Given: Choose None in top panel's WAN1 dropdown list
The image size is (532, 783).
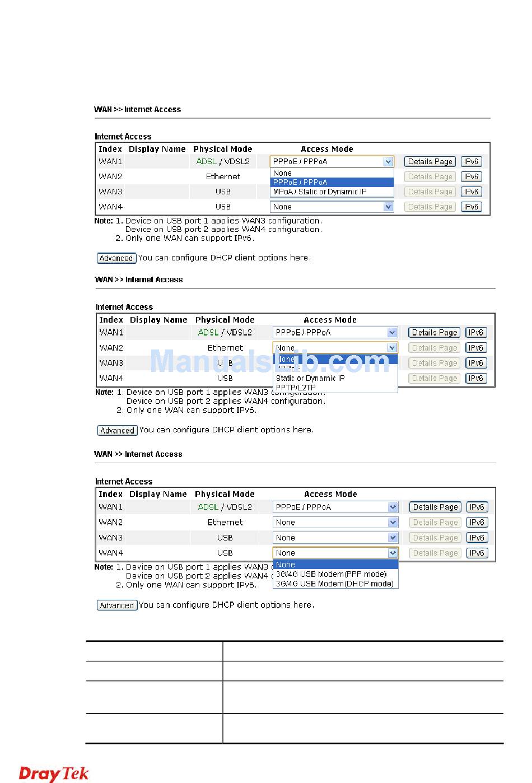Looking at the screenshot, I should click(x=332, y=173).
